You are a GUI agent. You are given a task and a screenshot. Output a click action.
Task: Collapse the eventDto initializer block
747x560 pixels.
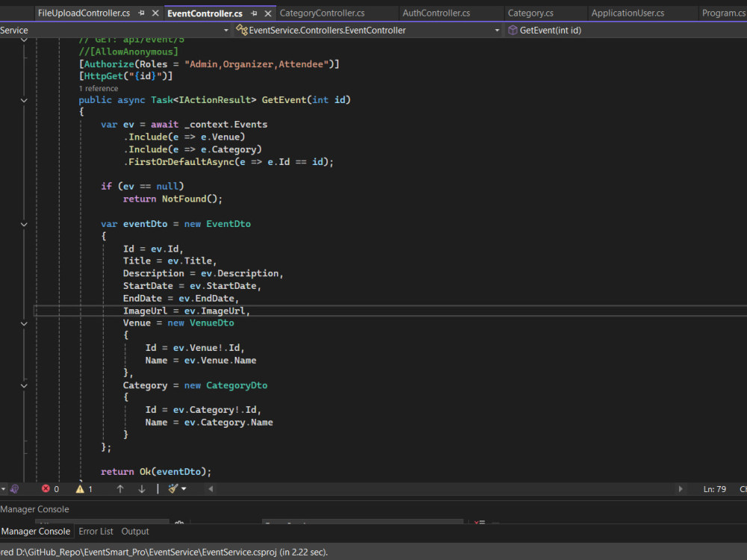[24, 224]
